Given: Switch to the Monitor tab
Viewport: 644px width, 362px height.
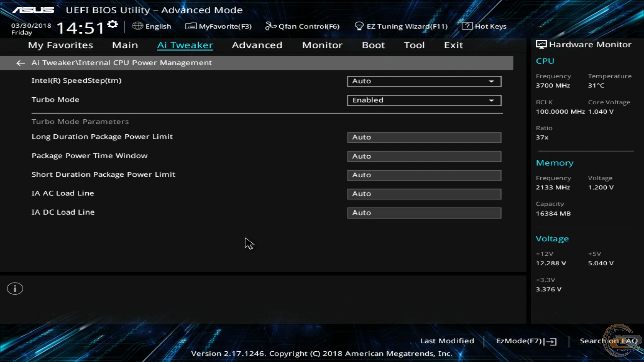Looking at the screenshot, I should pyautogui.click(x=322, y=45).
